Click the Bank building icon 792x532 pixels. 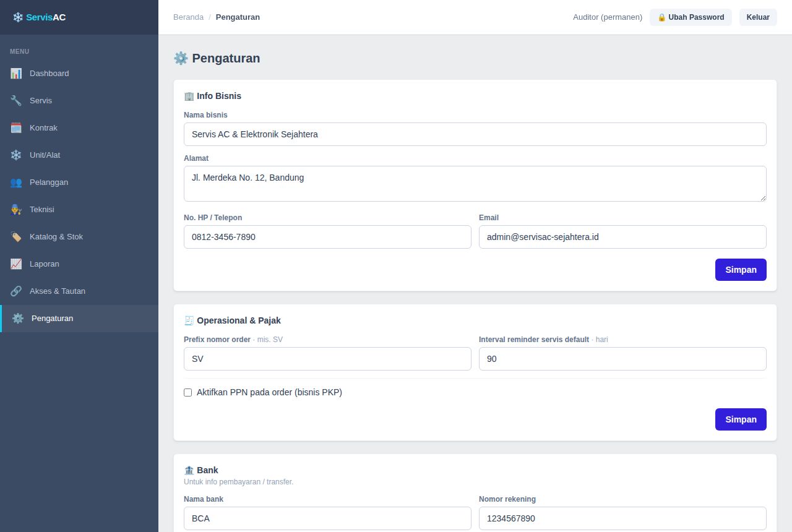189,470
